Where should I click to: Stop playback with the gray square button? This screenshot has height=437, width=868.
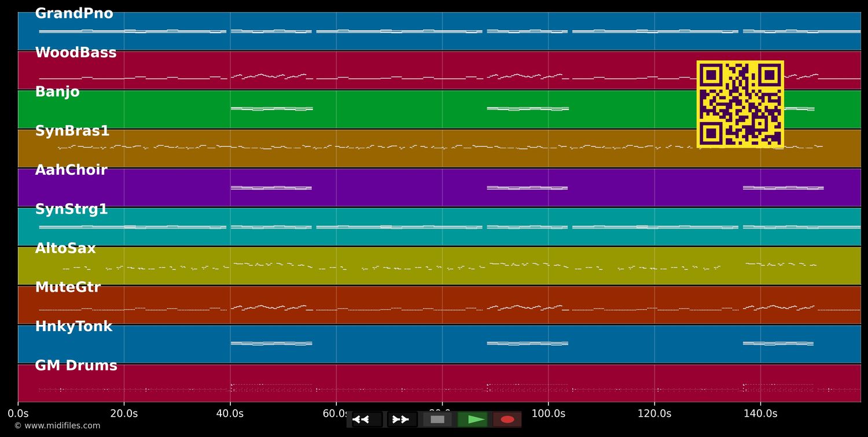[437, 420]
